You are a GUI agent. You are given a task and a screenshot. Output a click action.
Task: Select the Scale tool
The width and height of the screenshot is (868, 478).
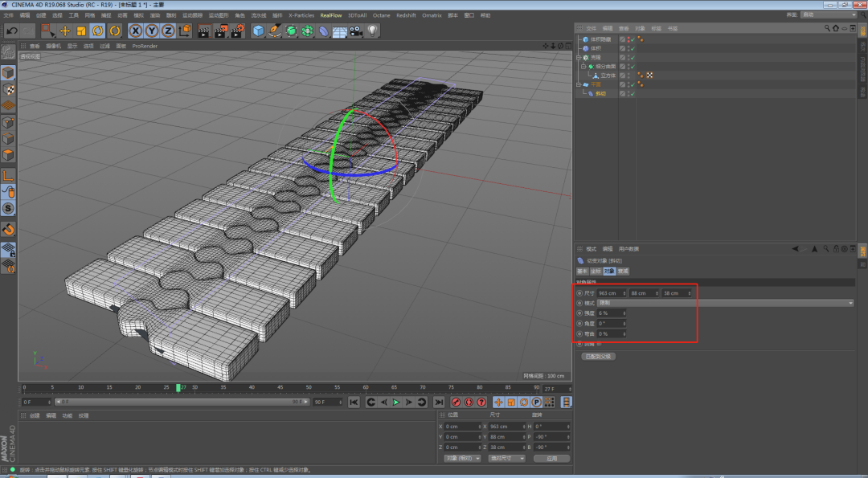tap(81, 31)
